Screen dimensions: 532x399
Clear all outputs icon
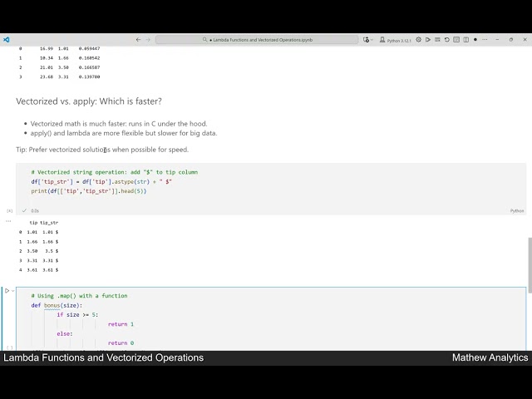tap(437, 40)
